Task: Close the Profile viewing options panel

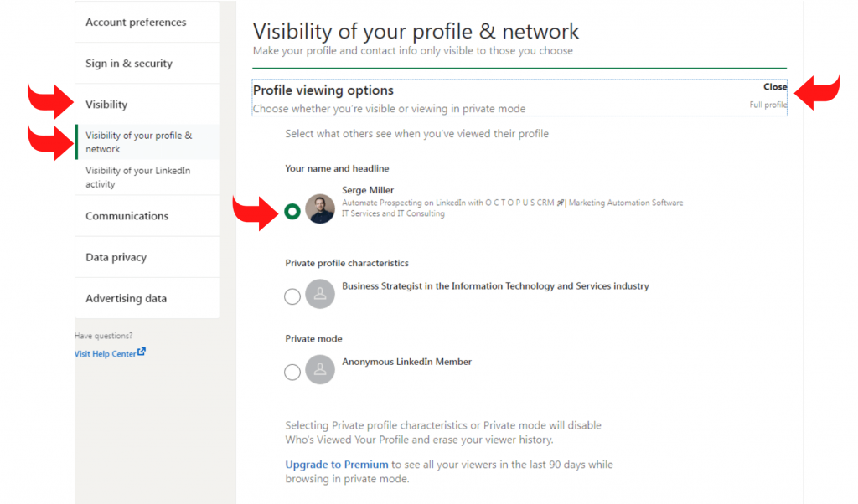Action: (775, 86)
